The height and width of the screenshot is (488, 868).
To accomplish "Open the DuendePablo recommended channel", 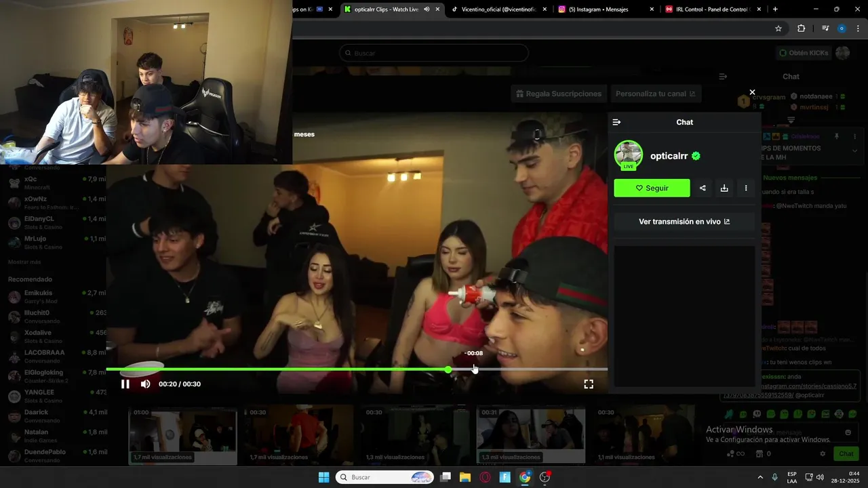I will tap(53, 455).
